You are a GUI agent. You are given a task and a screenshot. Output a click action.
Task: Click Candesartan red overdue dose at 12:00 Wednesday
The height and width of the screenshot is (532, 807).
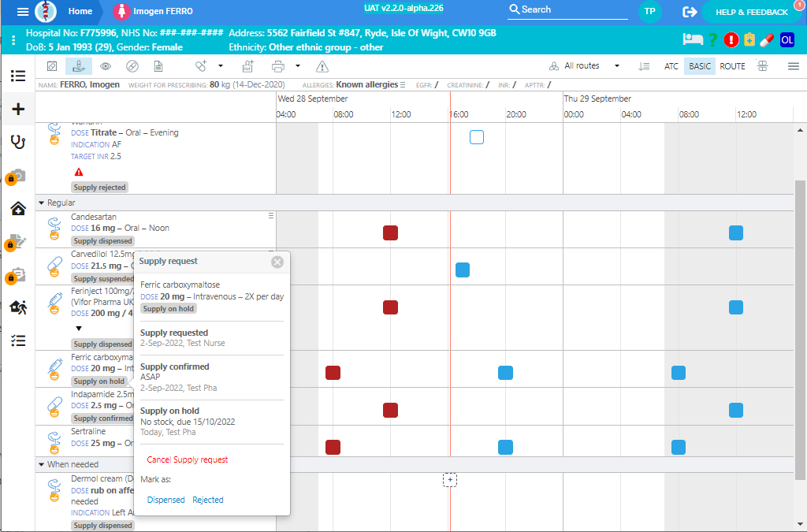(x=390, y=233)
